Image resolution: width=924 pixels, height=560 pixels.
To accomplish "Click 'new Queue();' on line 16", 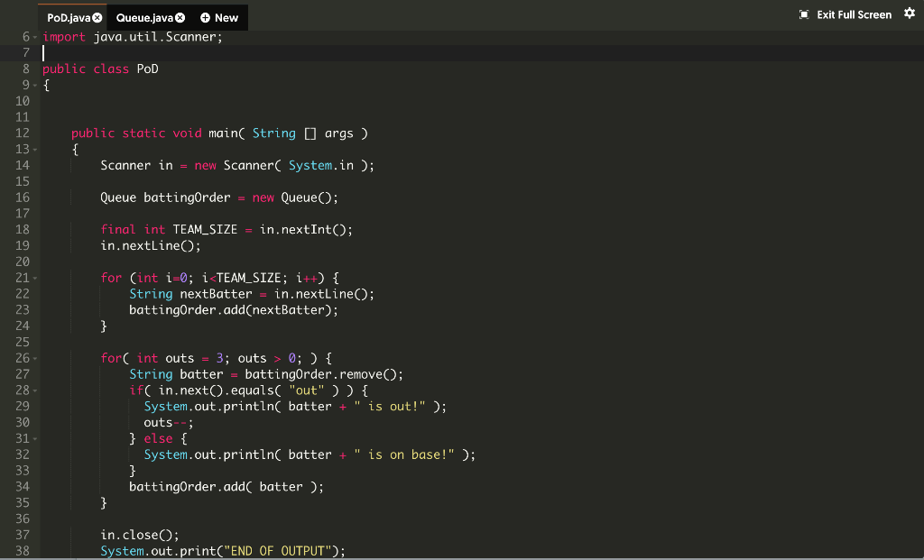I will [x=295, y=197].
